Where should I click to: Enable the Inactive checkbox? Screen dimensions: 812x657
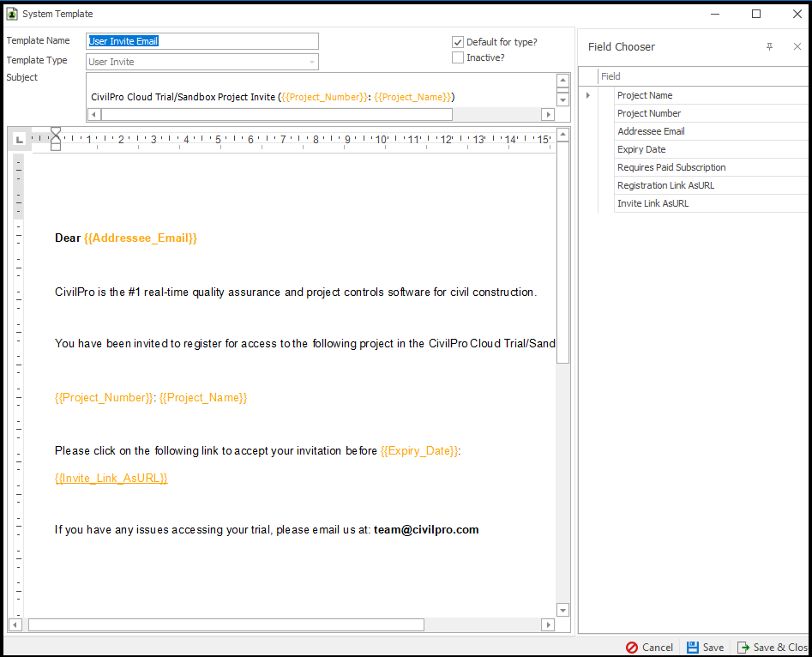458,57
